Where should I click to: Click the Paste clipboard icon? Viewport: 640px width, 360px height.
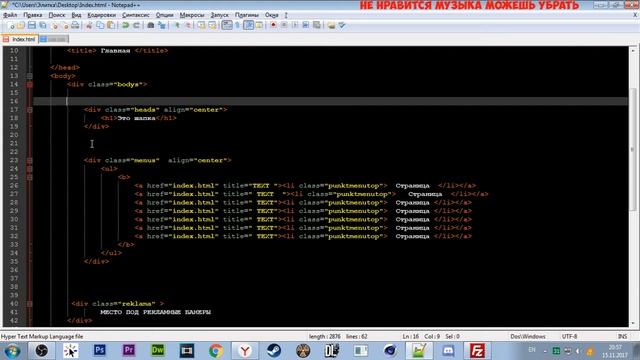(111, 25)
